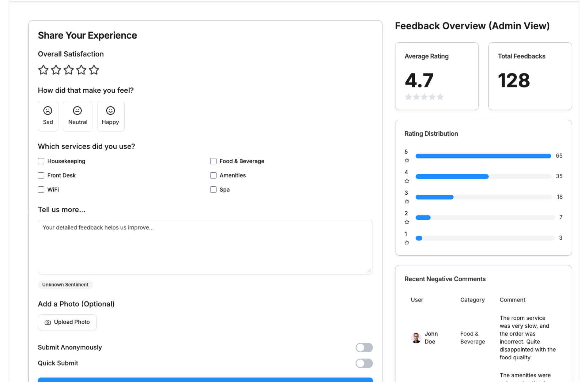
Task: Enable the Quick Submit toggle
Action: (364, 363)
